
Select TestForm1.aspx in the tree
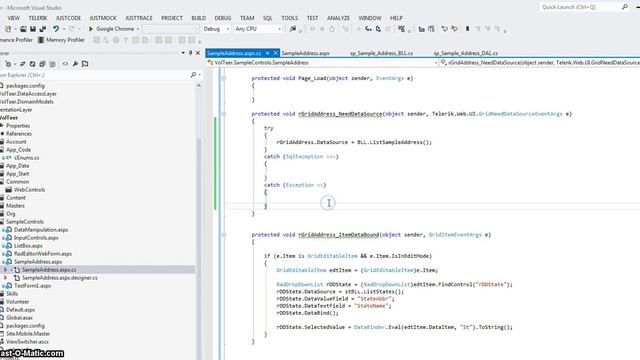32,286
